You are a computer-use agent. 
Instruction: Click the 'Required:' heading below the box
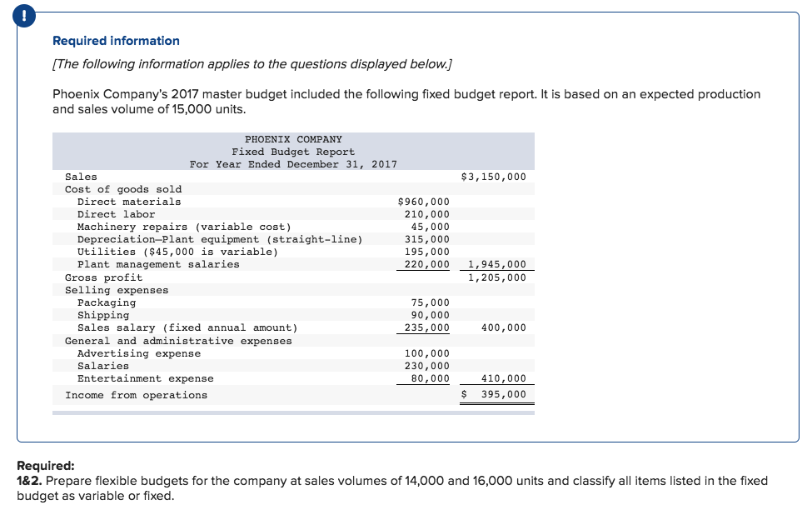[46, 466]
